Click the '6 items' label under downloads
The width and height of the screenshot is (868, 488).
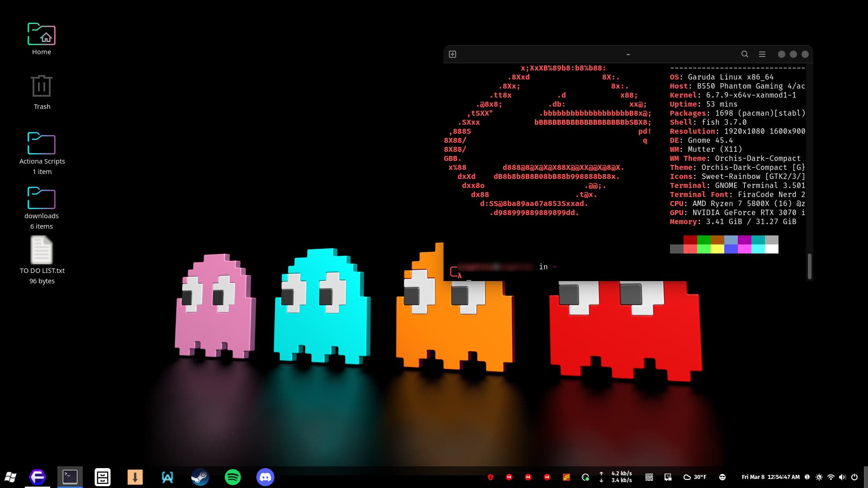42,226
